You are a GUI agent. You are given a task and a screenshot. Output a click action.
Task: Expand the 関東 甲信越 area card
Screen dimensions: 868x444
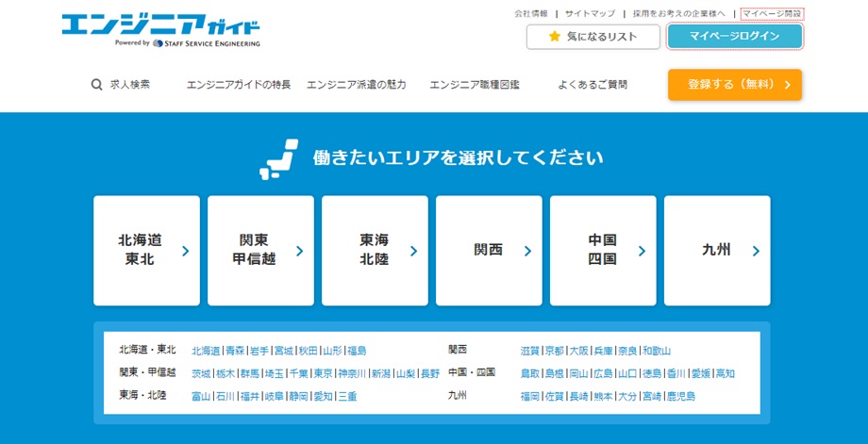coord(260,251)
